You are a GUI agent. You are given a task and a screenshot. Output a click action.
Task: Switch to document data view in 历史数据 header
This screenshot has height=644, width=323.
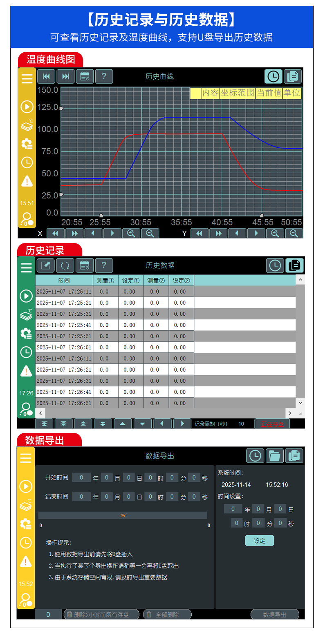[x=294, y=265]
